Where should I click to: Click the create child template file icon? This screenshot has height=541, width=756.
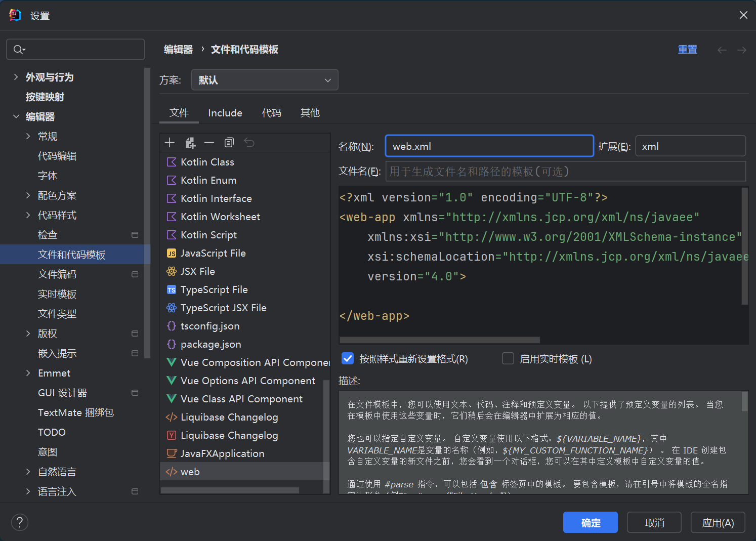190,143
